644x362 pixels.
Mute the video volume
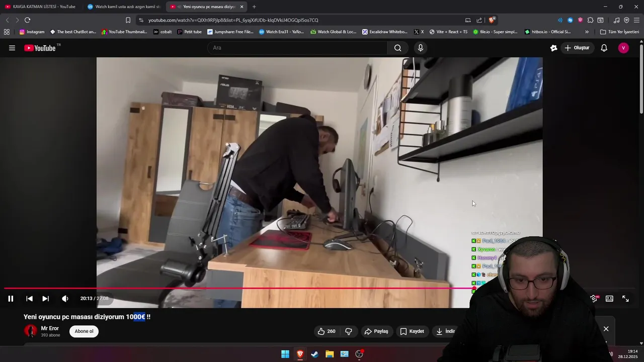tap(65, 299)
